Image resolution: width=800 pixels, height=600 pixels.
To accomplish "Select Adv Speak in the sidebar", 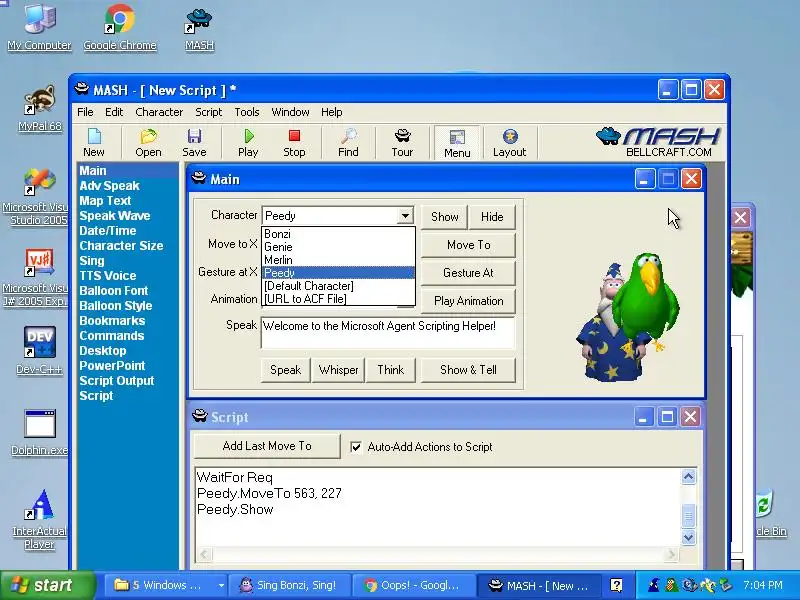I will click(109, 186).
